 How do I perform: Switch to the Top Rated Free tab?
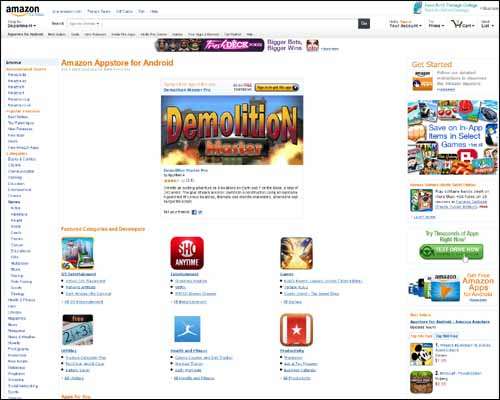pos(447,336)
